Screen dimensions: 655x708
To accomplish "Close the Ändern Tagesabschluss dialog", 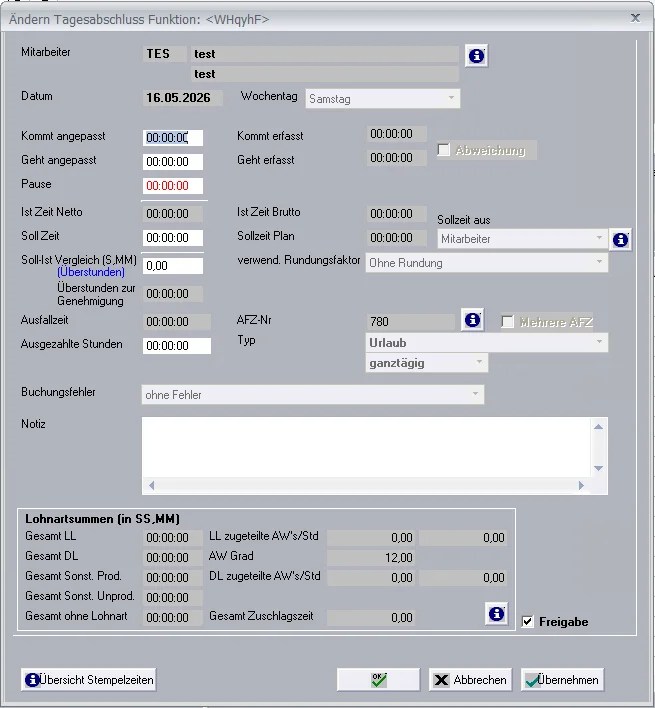I will (635, 18).
